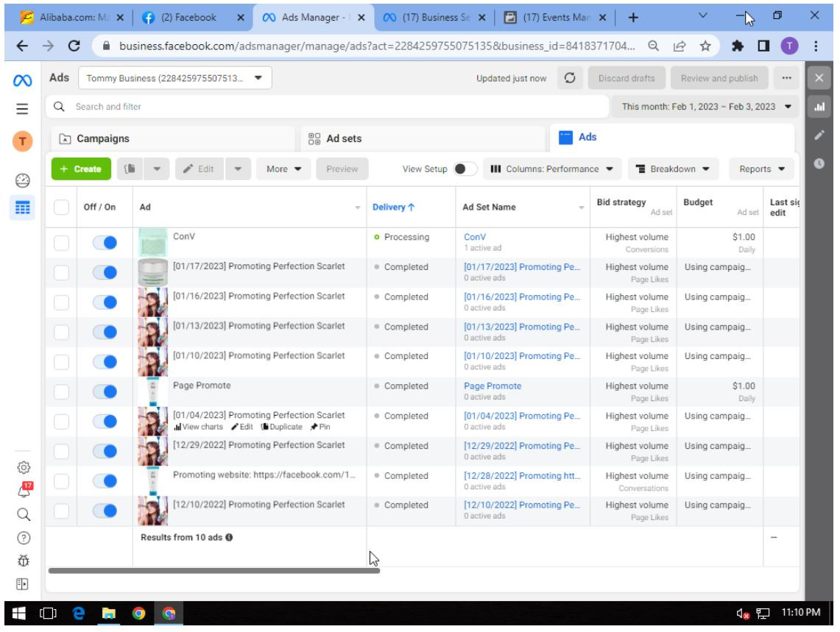
Task: Open the hamburger menu in left sidebar
Action: (22, 110)
